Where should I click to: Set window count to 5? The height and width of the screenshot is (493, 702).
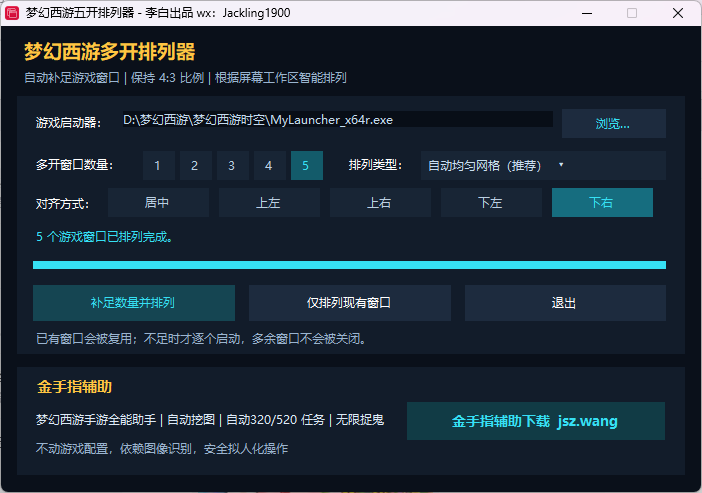point(307,165)
